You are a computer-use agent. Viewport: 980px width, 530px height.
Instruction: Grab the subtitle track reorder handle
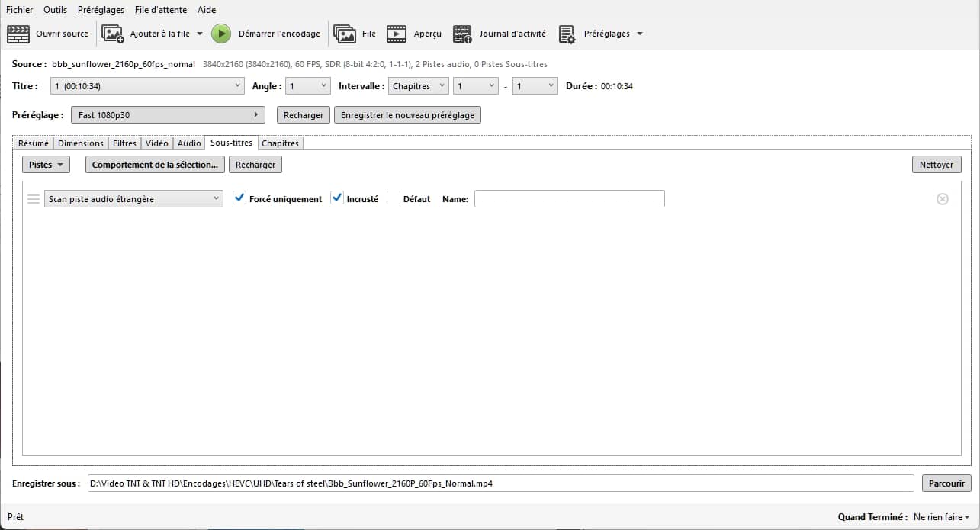(34, 199)
